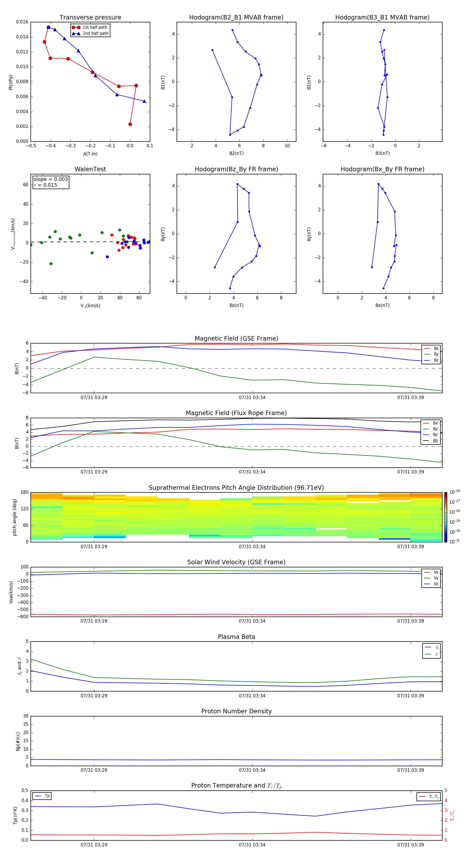Click the '2nd half path' legend entry
This screenshot has height=868, width=473.
pos(90,33)
